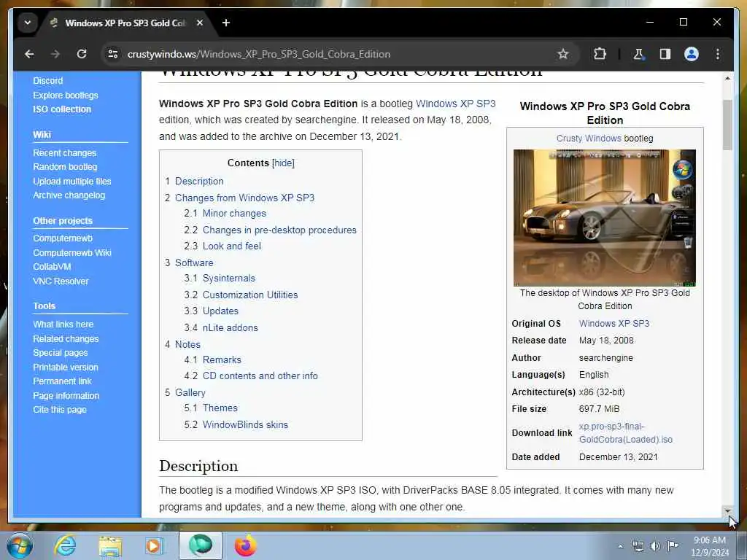Jump to Changes from Windows XP SP3 section
Screen dimensions: 747x560
[x=244, y=198]
